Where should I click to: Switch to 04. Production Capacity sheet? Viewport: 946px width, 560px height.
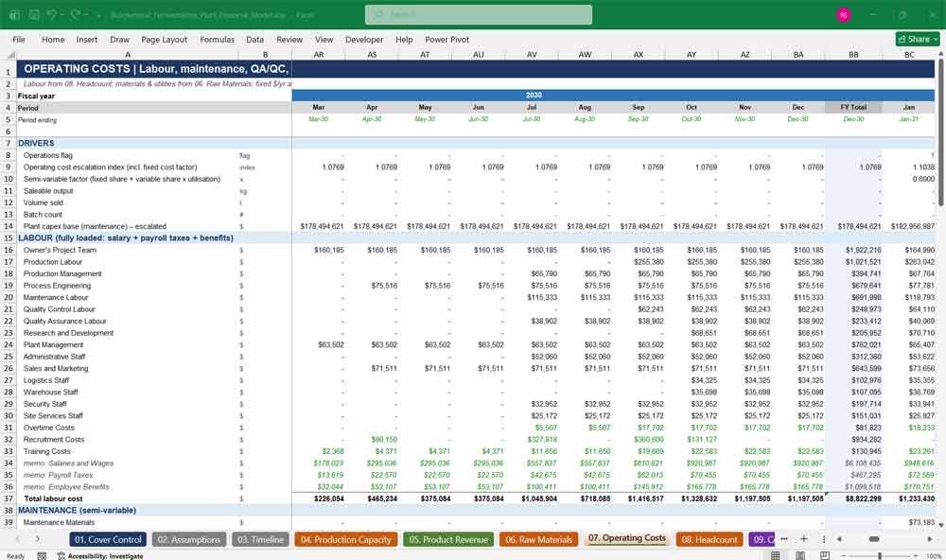(346, 539)
